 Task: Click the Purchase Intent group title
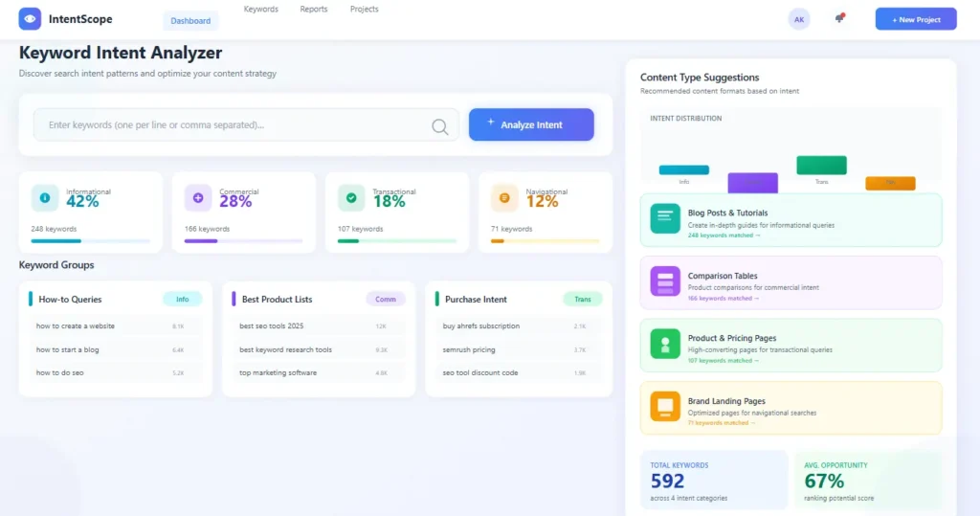coord(476,300)
